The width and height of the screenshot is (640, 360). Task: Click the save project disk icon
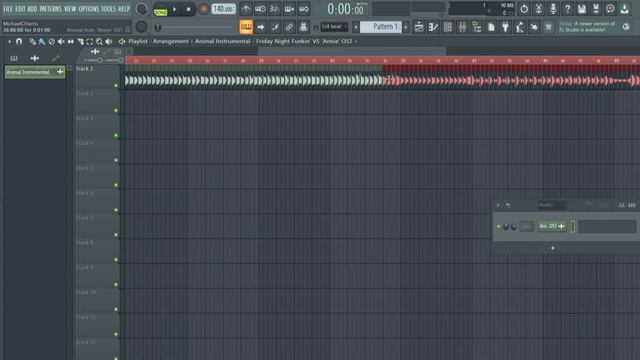pyautogui.click(x=582, y=9)
